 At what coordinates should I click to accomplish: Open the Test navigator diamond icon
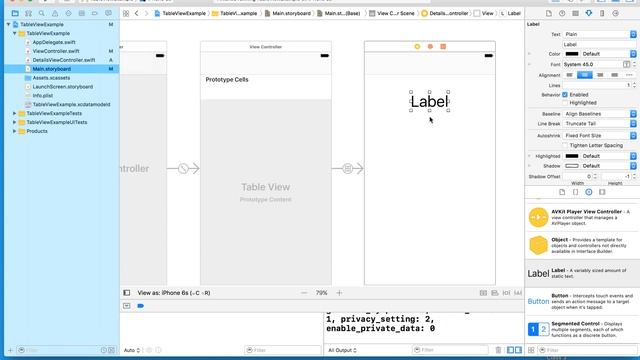pyautogui.click(x=68, y=13)
